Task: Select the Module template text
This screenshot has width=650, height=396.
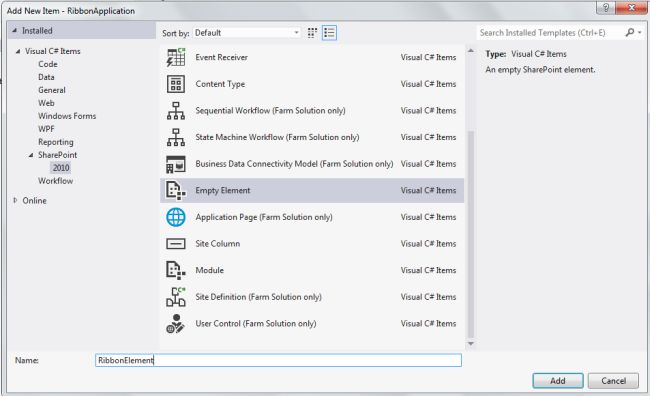Action: [x=209, y=270]
